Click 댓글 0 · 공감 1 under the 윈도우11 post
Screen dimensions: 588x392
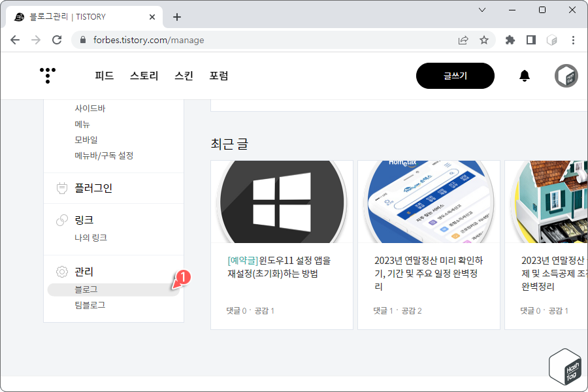point(250,310)
